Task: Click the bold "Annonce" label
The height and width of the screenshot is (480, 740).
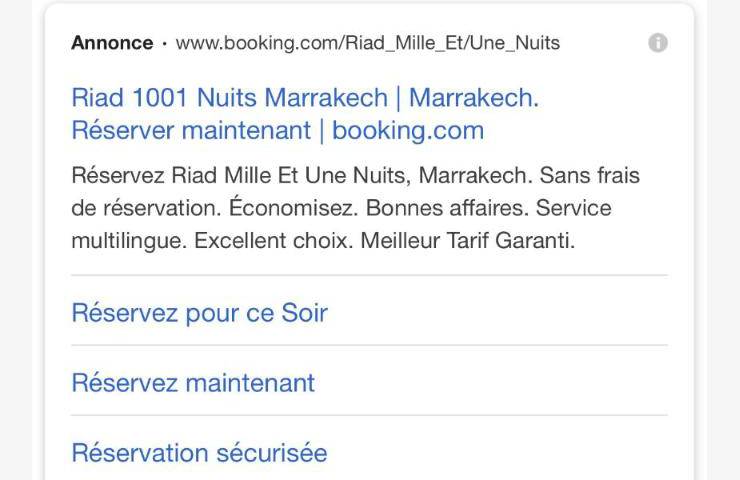Action: [x=112, y=43]
